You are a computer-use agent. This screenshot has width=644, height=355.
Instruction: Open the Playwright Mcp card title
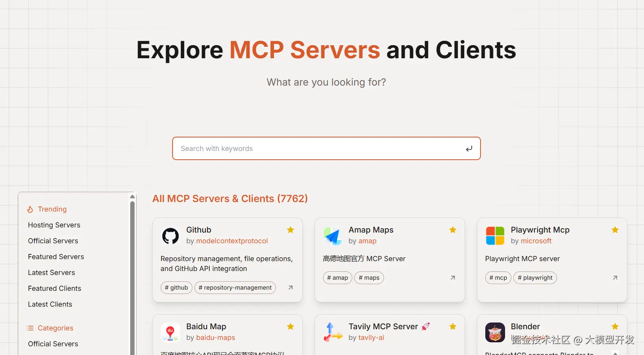(540, 230)
